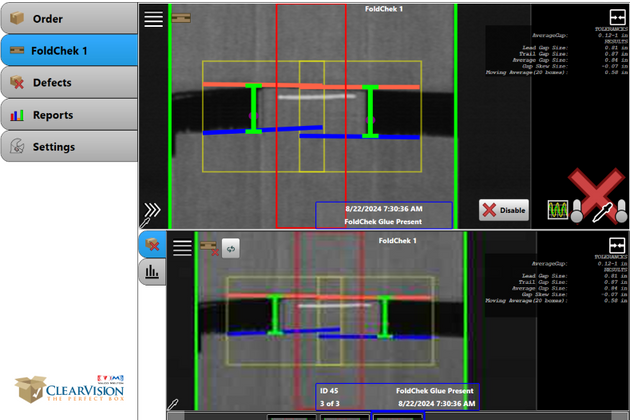The image size is (630, 420).
Task: Click small eyedropper in defect view corner
Action: pyautogui.click(x=173, y=404)
